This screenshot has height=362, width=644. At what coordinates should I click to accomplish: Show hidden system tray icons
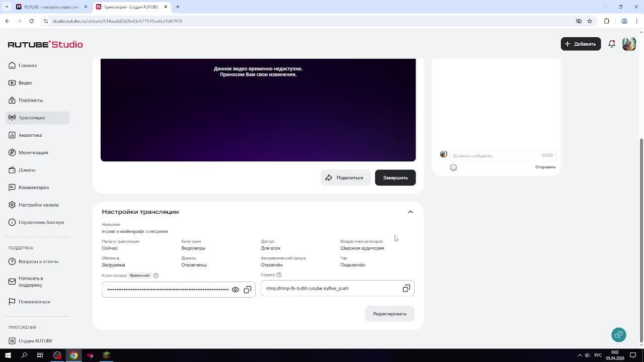(x=580, y=355)
